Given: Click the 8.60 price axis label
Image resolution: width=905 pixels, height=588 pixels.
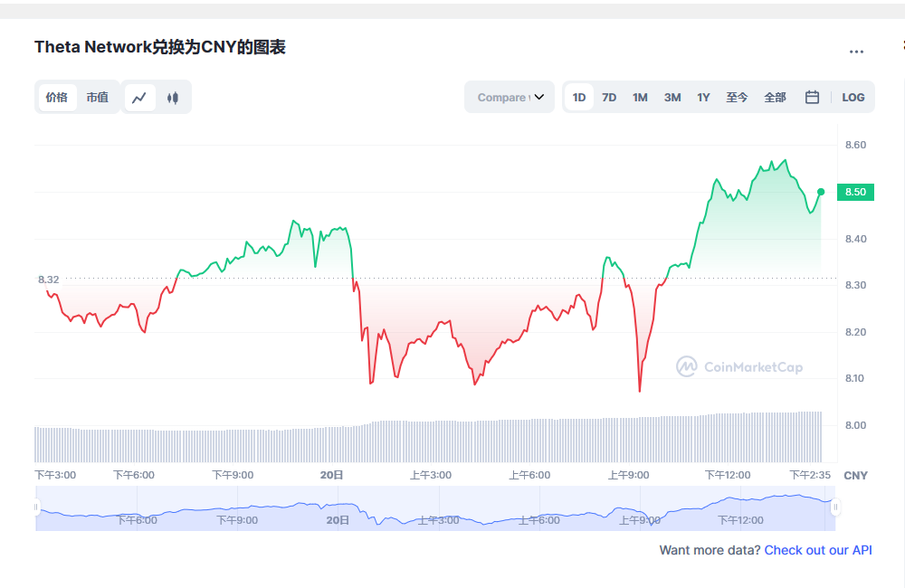Looking at the screenshot, I should click(x=855, y=146).
